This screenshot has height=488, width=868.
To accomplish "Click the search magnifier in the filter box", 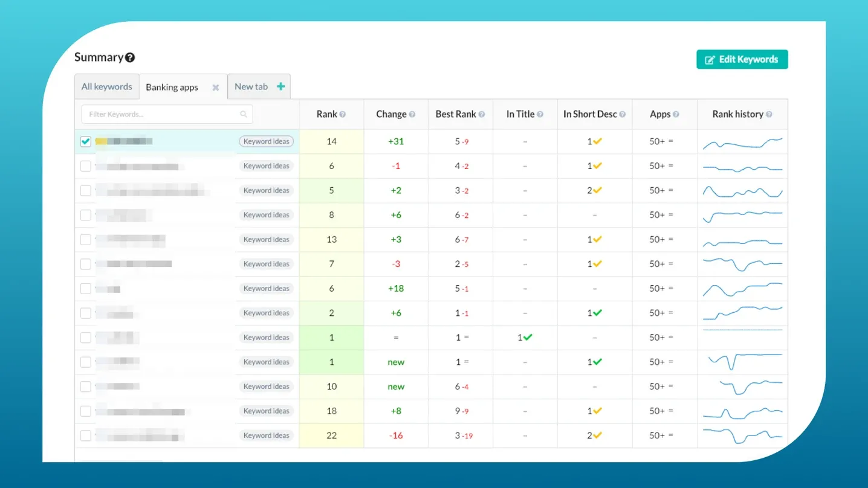I will pyautogui.click(x=244, y=114).
